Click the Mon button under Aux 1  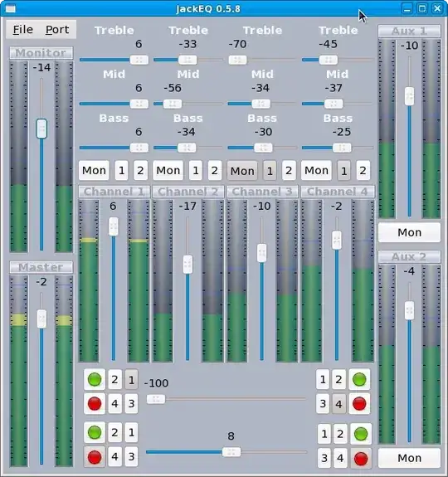coord(409,232)
